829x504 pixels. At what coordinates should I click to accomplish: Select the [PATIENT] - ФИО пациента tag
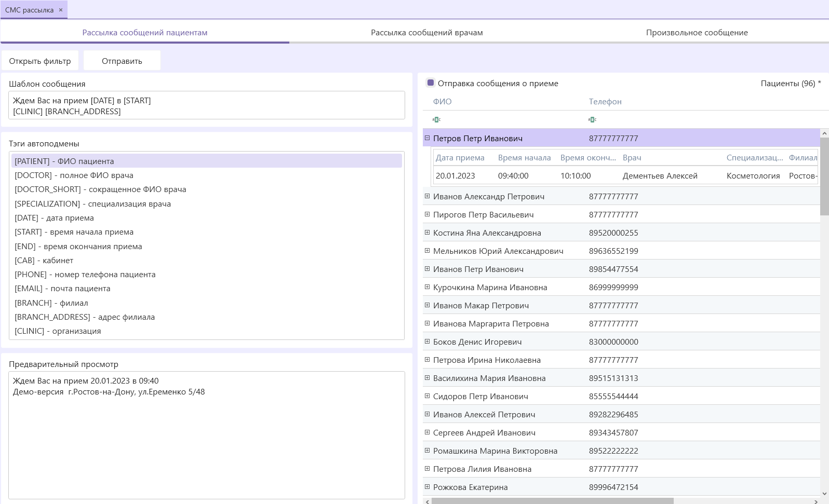point(207,161)
